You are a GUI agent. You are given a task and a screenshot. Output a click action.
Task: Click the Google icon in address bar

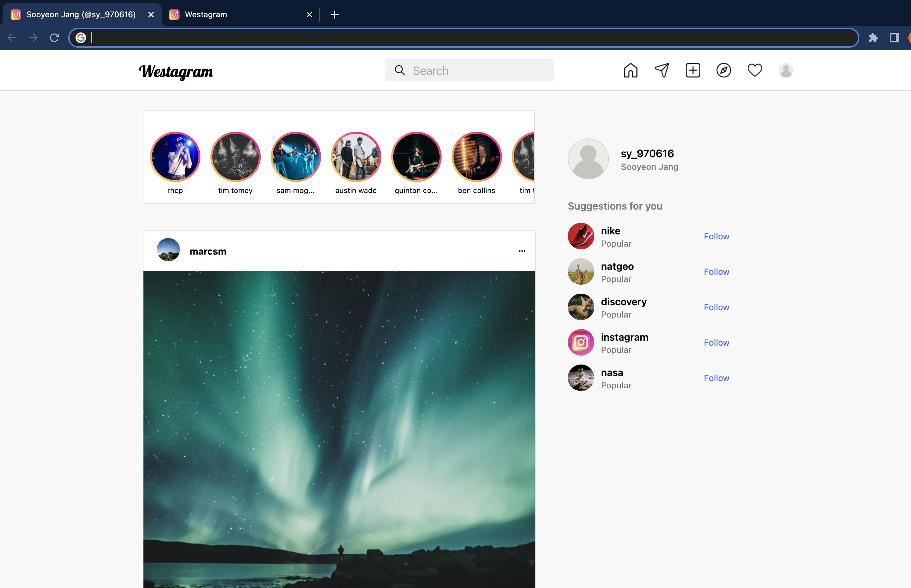[x=80, y=37]
